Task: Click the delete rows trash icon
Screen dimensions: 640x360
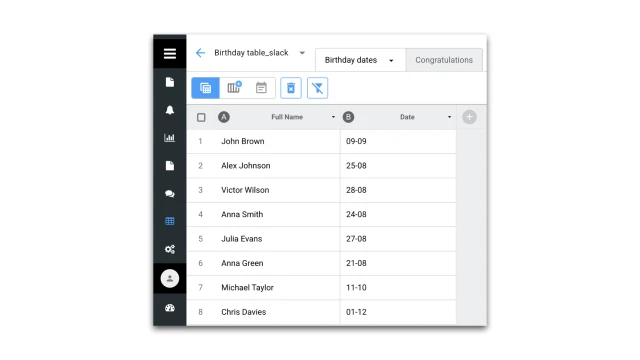Action: [291, 88]
